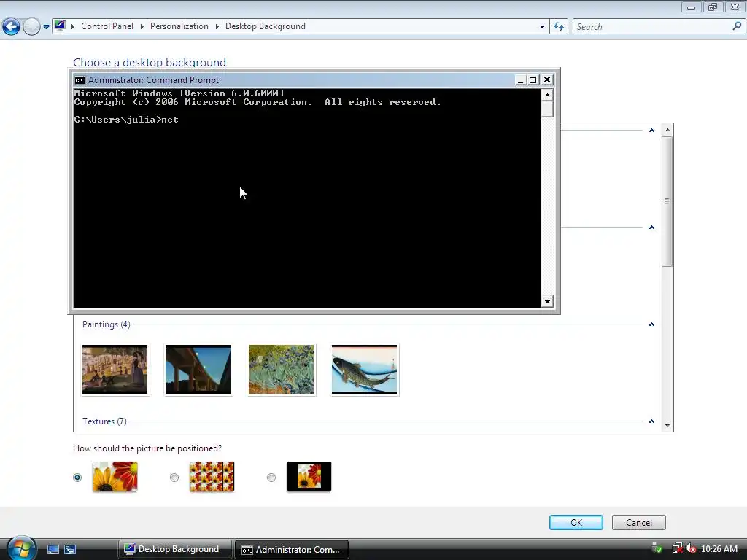Click Textures (7) group label
747x560 pixels.
coord(104,421)
